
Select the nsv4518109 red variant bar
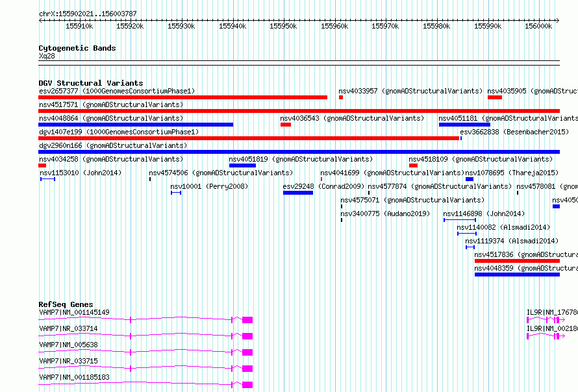point(413,165)
